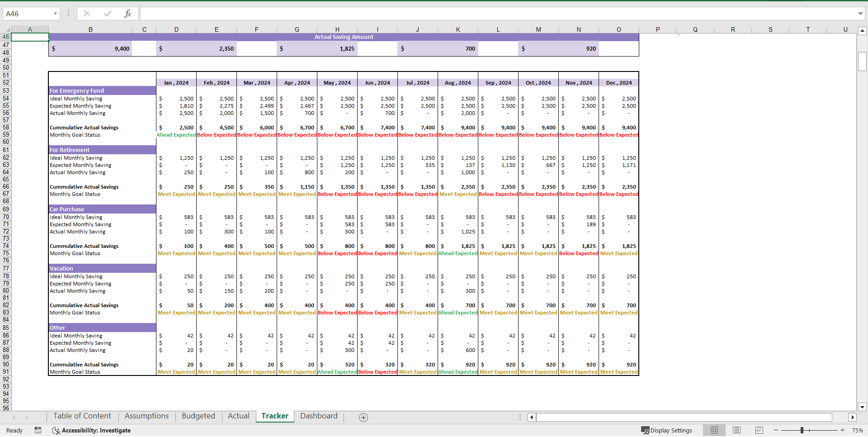Select the Actual sheet tab

point(239,416)
